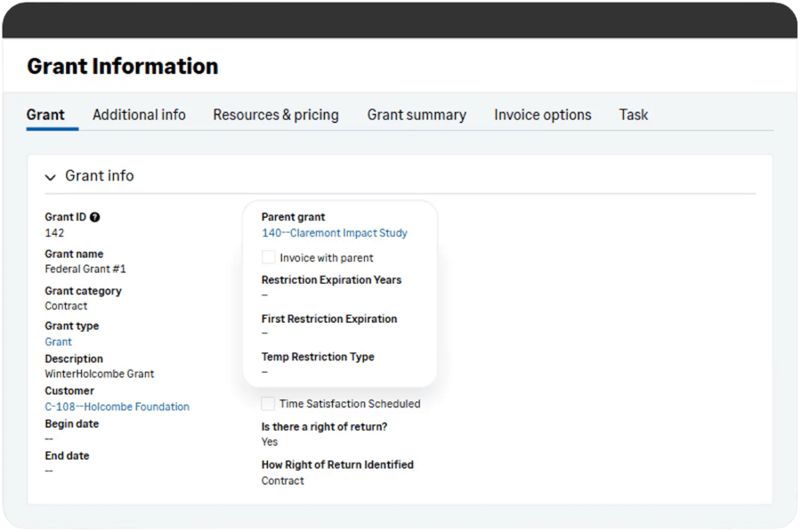Image resolution: width=801 pixels, height=532 pixels.
Task: Click the Customer field label
Action: coord(69,391)
